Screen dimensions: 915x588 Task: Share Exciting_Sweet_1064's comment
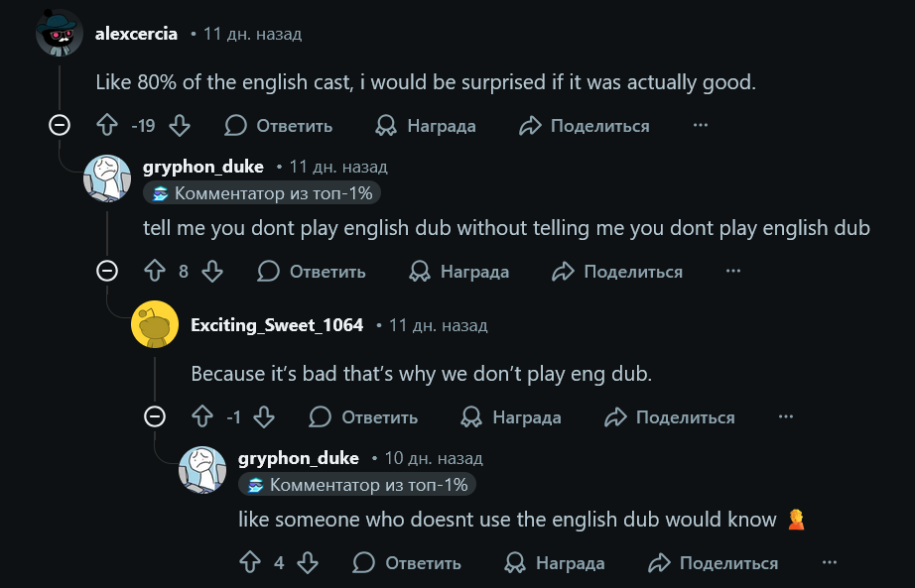[x=670, y=417]
